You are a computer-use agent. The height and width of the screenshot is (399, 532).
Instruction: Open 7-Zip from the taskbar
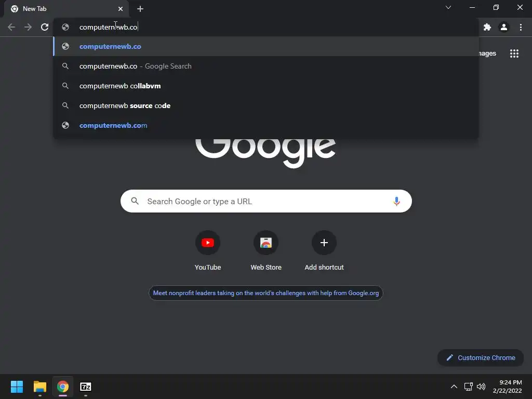(86, 387)
